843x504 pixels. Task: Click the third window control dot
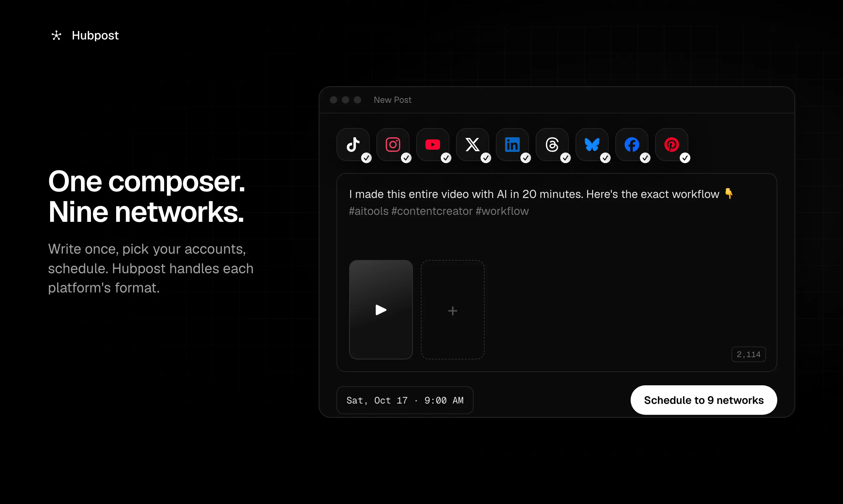pyautogui.click(x=357, y=100)
